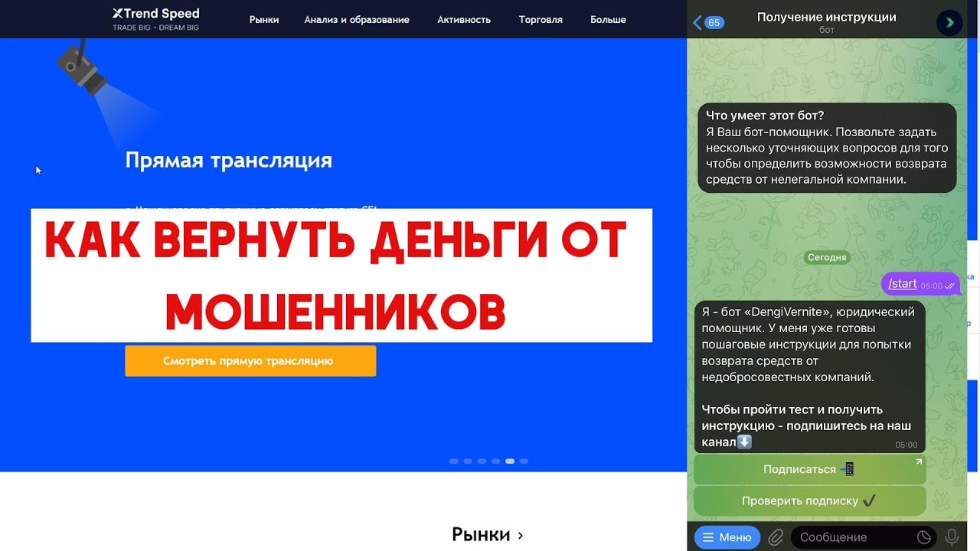Image resolution: width=980 pixels, height=551 pixels.
Task: Expand the Рынки section chevron
Action: point(521,536)
